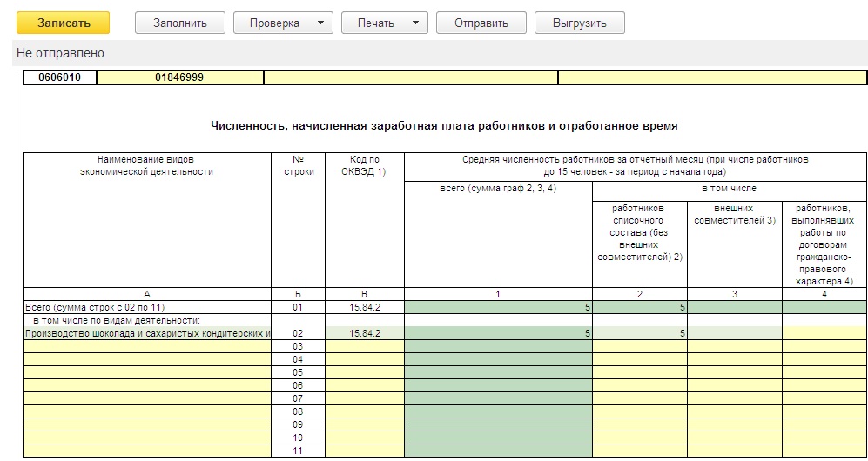This screenshot has height=461, width=868.
Task: Click row 01 payroll staff column 2 cell
Action: 640,307
